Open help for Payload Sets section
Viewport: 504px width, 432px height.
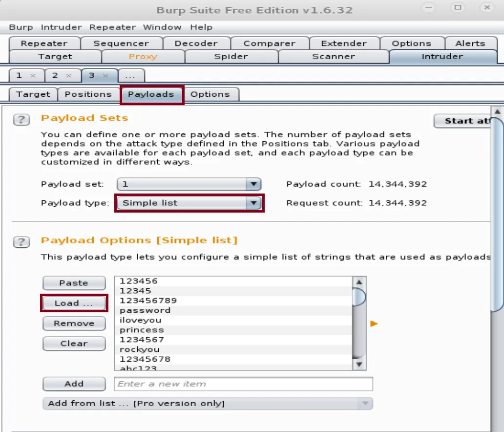tap(21, 120)
